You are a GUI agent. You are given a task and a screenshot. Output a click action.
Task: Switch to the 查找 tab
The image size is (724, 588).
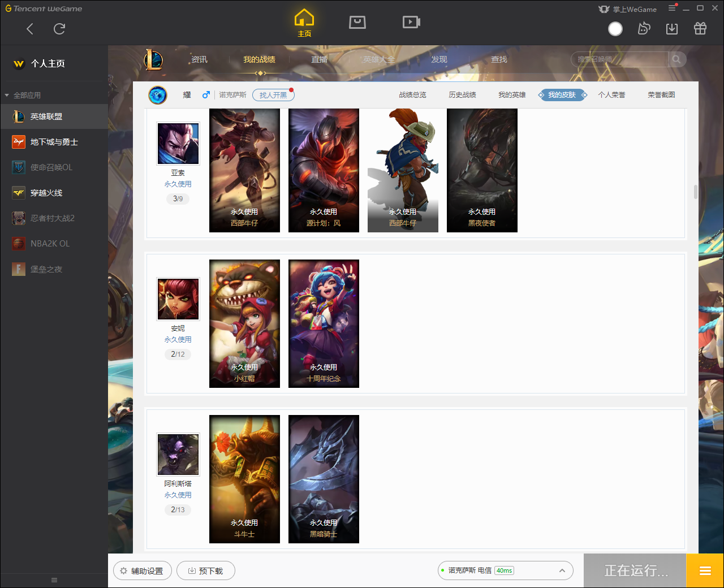coord(499,59)
